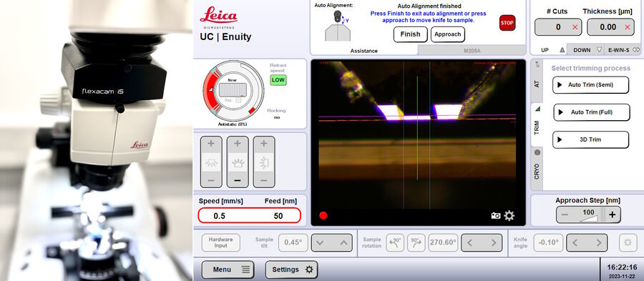This screenshot has height=281, width=644.
Task: Rotate sample 90° clockwise
Action: click(416, 242)
